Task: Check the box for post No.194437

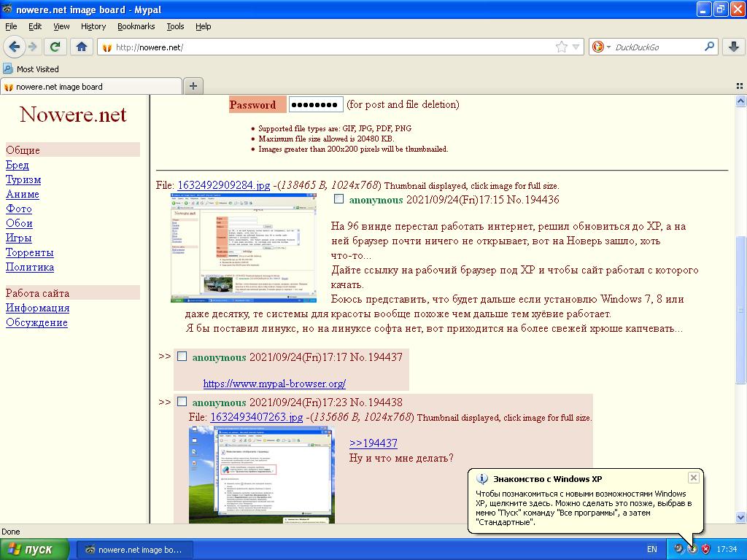Action: (x=182, y=356)
